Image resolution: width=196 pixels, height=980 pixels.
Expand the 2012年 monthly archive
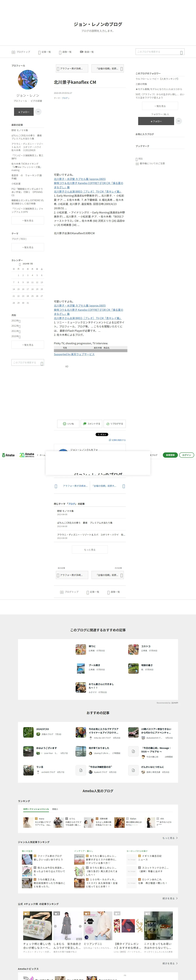[16, 326]
